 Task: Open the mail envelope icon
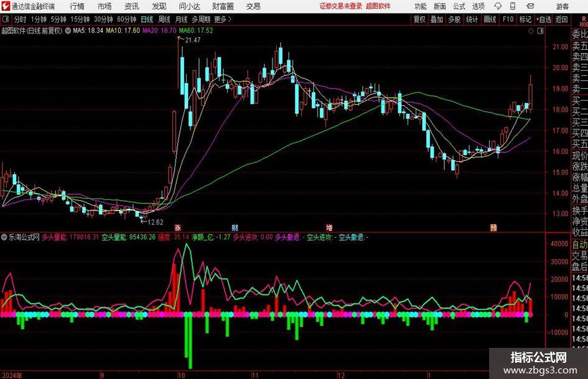(530, 6)
